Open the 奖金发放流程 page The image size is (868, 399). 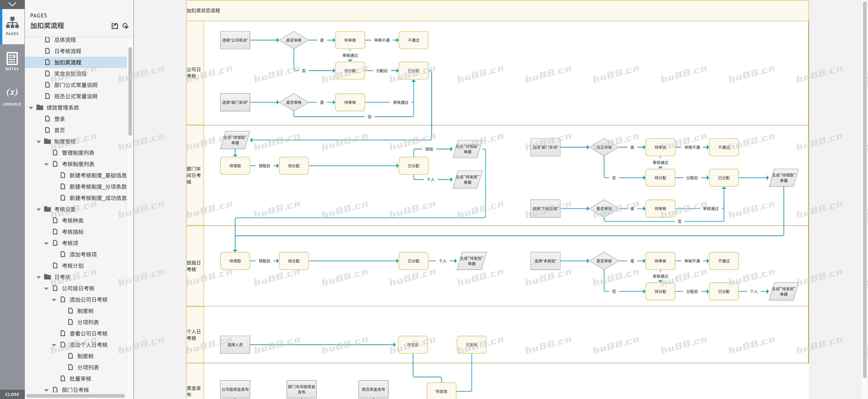71,74
